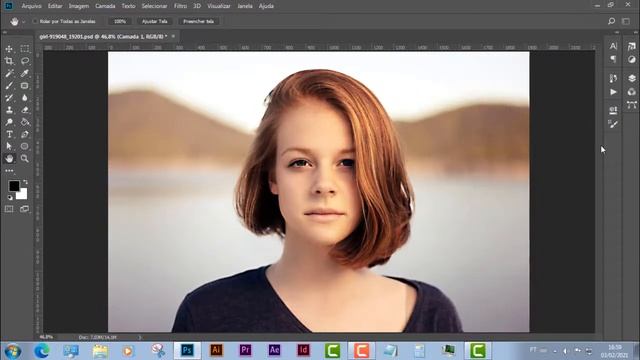Open the Hand tool preset picker arrow

coord(24,22)
